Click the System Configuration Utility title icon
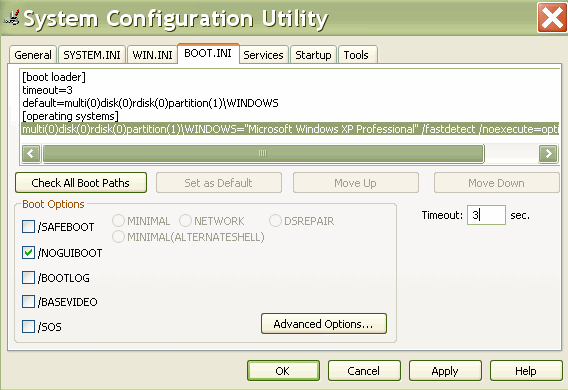The height and width of the screenshot is (390, 568). [x=11, y=17]
